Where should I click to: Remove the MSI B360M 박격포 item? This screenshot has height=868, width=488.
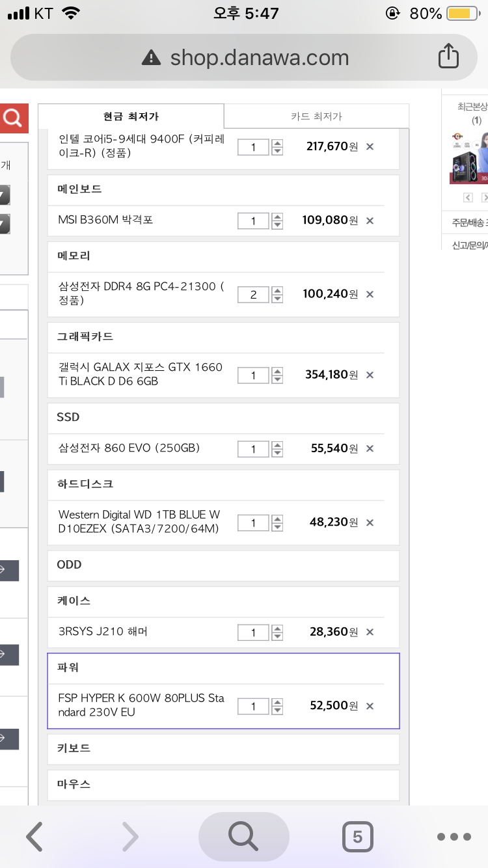(370, 221)
